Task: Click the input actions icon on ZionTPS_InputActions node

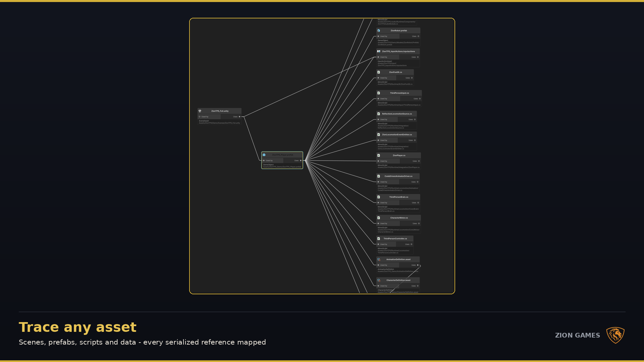Action: click(379, 51)
